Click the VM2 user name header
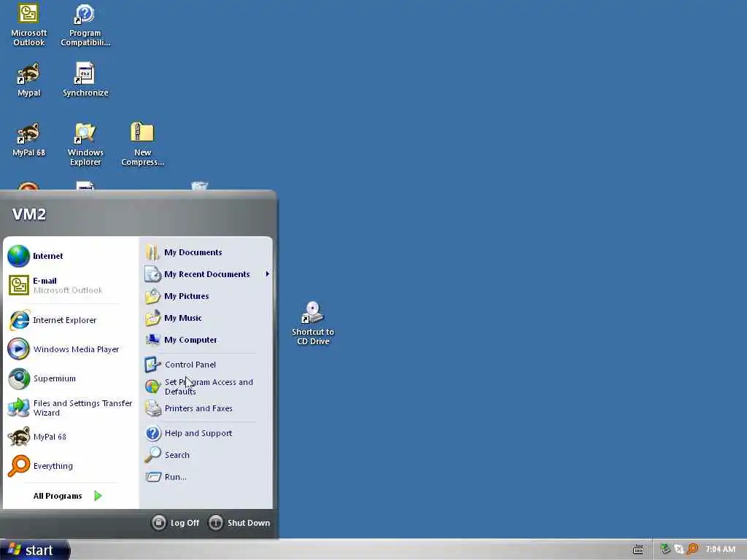Viewport: 747px width, 560px height. pyautogui.click(x=29, y=214)
